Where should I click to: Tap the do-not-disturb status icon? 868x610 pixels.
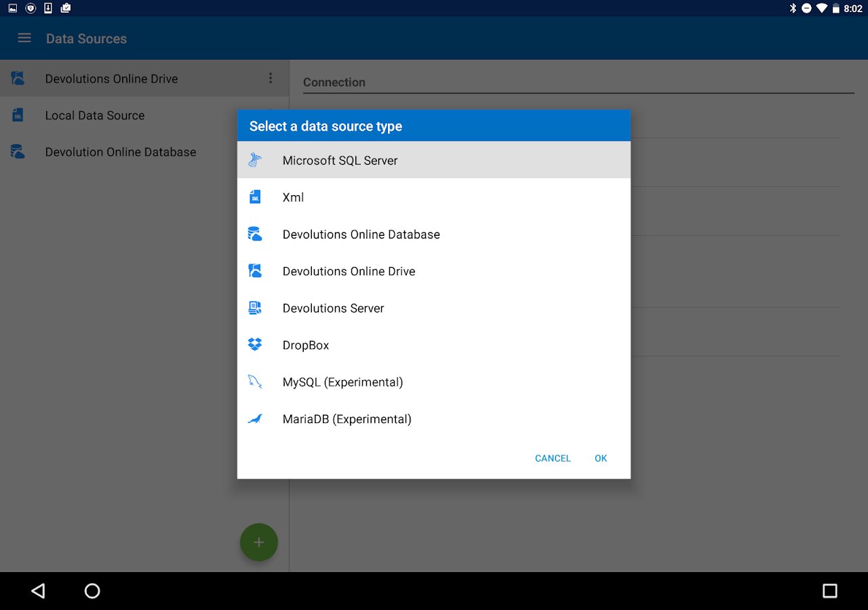tap(806, 8)
